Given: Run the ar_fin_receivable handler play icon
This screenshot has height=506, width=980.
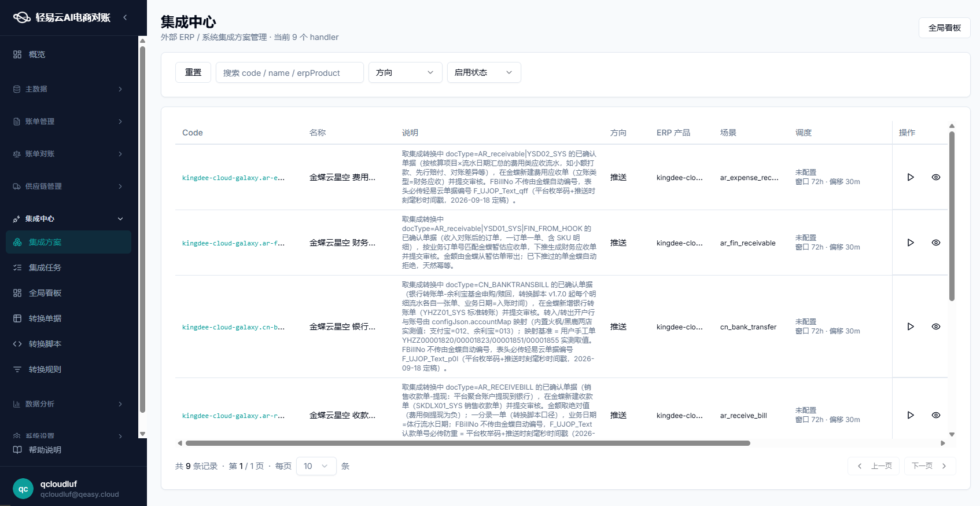Looking at the screenshot, I should pyautogui.click(x=911, y=243).
